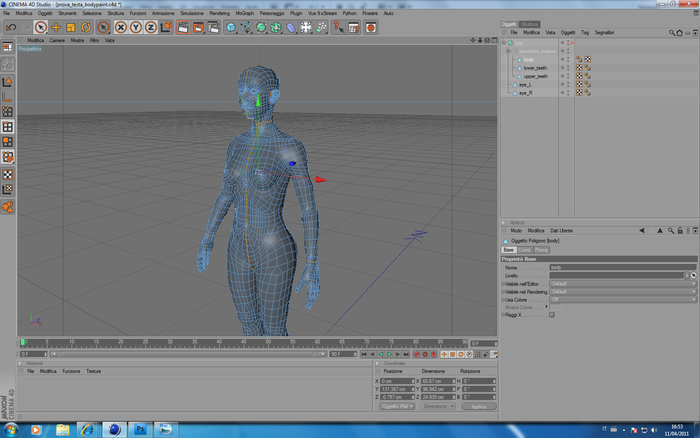700x438 pixels.
Task: Select the upper_teeth object in list
Action: (x=535, y=76)
